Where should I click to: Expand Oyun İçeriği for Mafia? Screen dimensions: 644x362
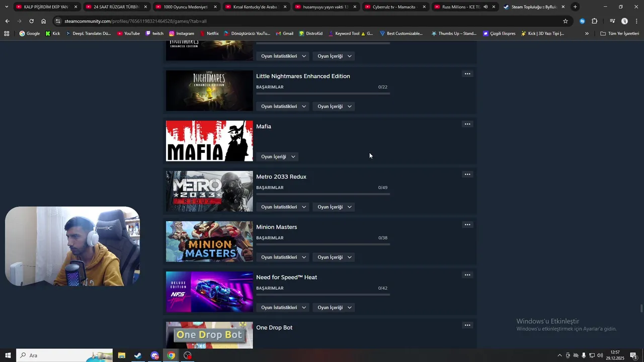tap(278, 157)
